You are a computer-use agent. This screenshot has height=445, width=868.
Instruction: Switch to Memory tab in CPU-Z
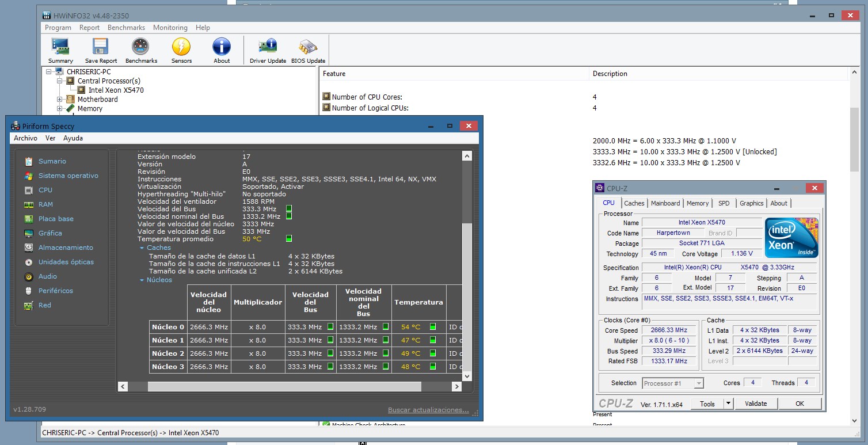point(698,203)
